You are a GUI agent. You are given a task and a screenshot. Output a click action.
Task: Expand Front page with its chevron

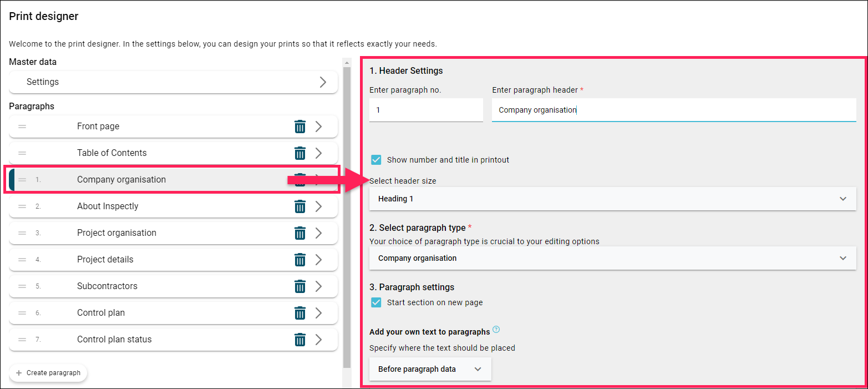point(319,127)
